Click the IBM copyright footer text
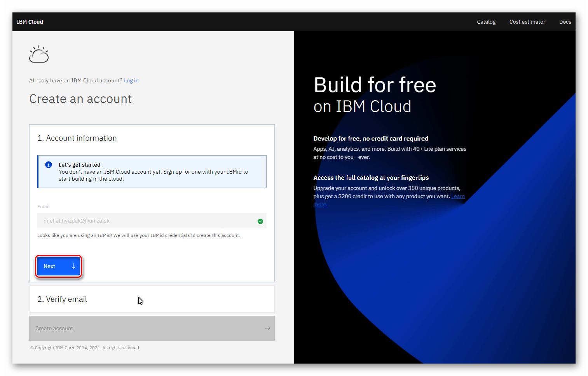Screen dimensions: 588x376 [x=85, y=348]
